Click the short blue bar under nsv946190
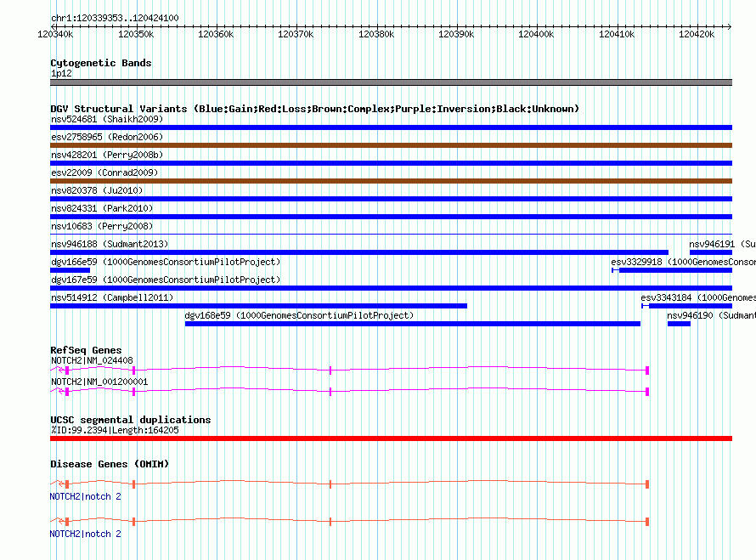 (679, 324)
